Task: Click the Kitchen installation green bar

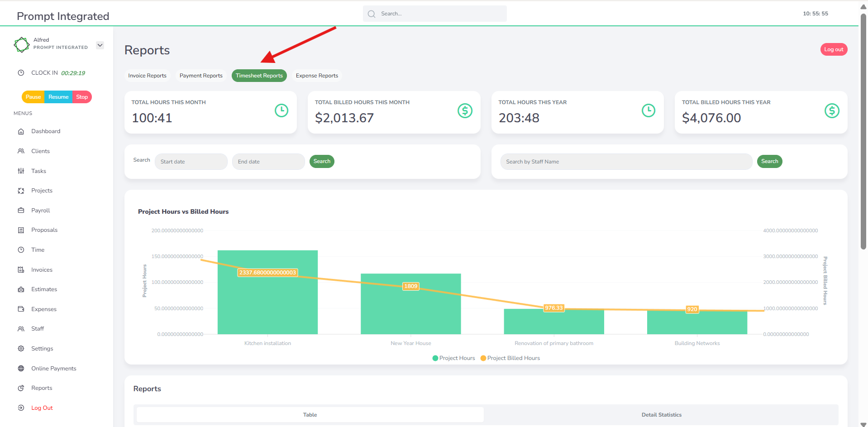Action: [x=267, y=303]
